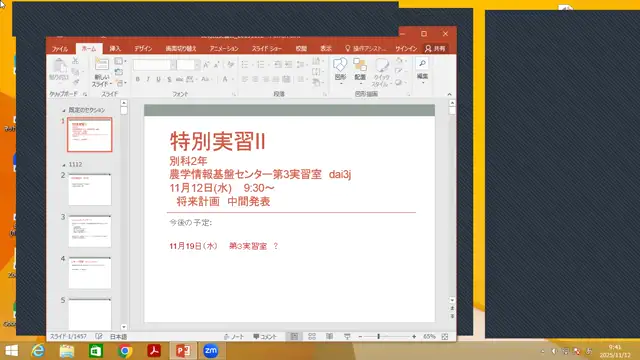Click the Notes (ノート) status bar button
The height and width of the screenshot is (360, 640).
234,337
